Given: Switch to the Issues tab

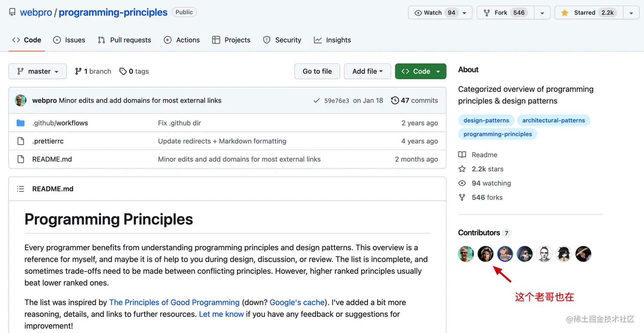Looking at the screenshot, I should coord(69,40).
